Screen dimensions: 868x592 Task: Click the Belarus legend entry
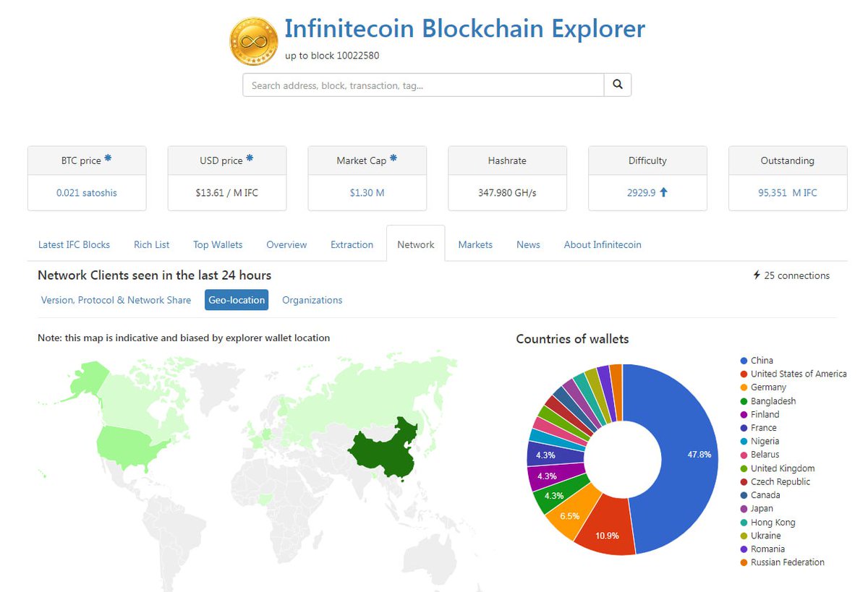tap(760, 455)
